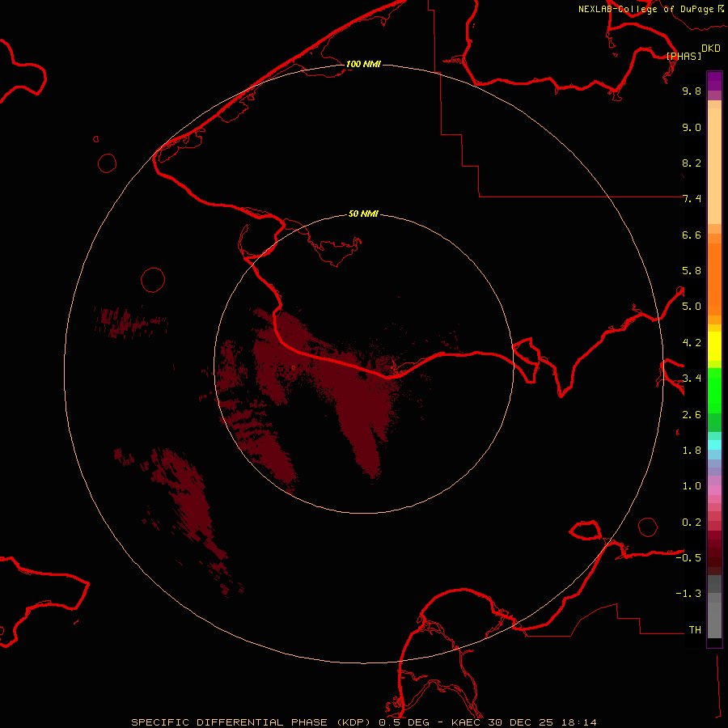Pick the orange segment of the color bar

714,280
